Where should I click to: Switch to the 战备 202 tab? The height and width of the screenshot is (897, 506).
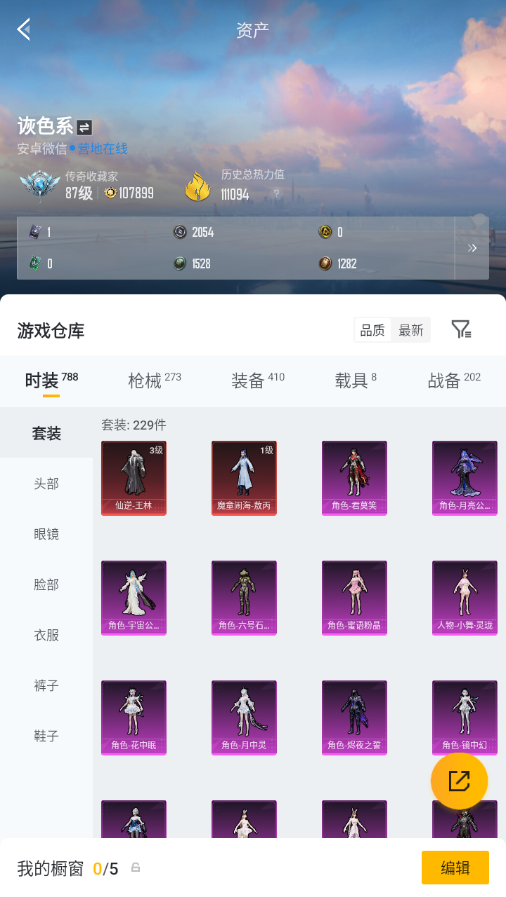pos(454,380)
